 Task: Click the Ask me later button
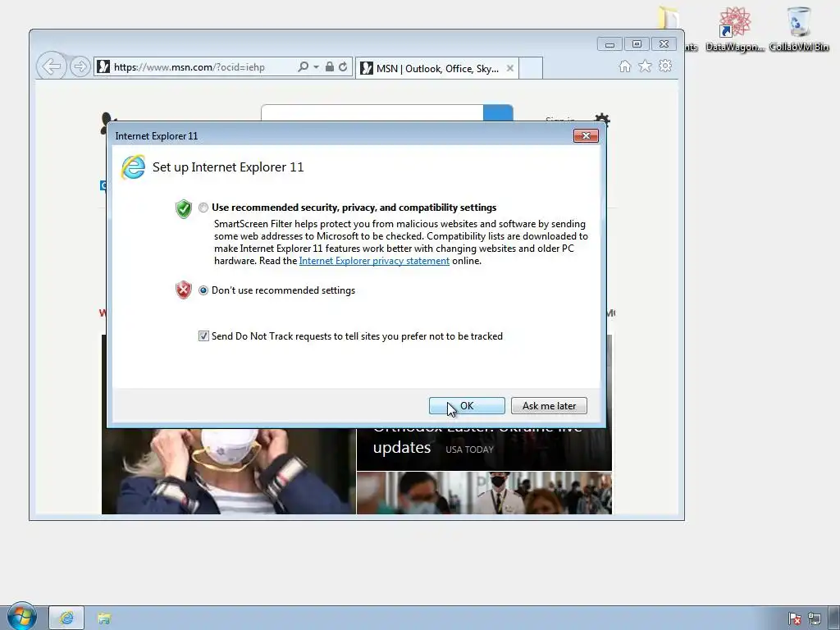click(x=549, y=405)
